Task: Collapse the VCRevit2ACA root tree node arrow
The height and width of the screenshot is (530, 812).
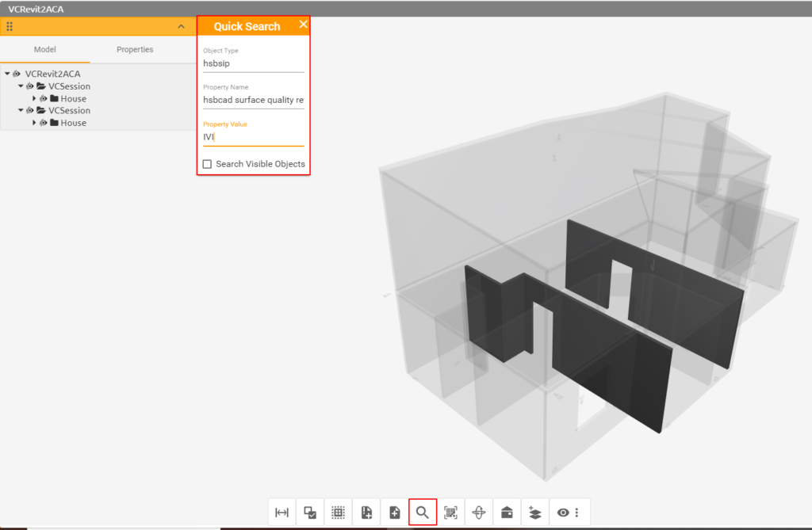Action: coord(7,74)
